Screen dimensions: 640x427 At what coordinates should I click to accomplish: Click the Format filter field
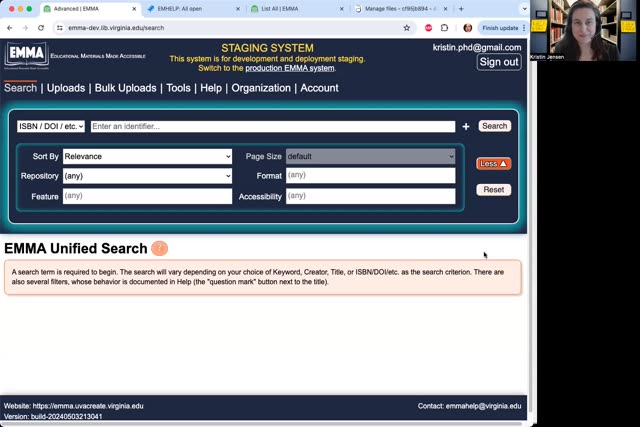371,176
